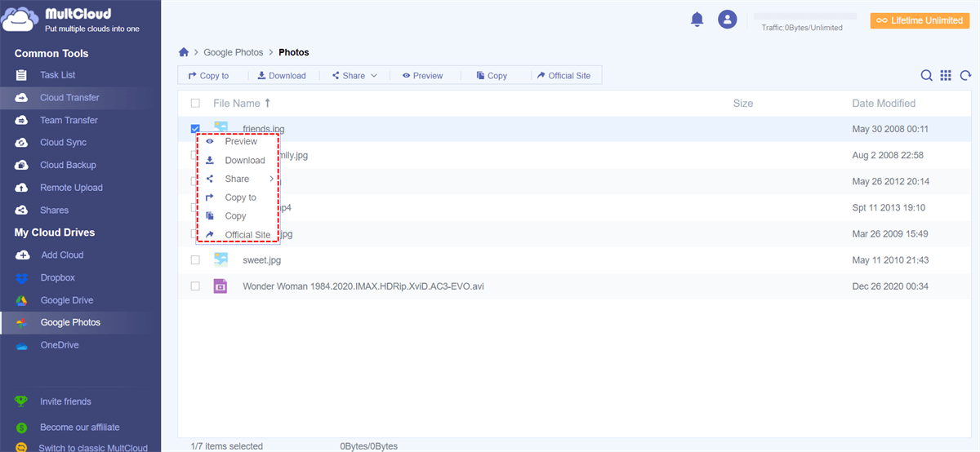
Task: Click Preview toolbar button
Action: pyautogui.click(x=422, y=76)
